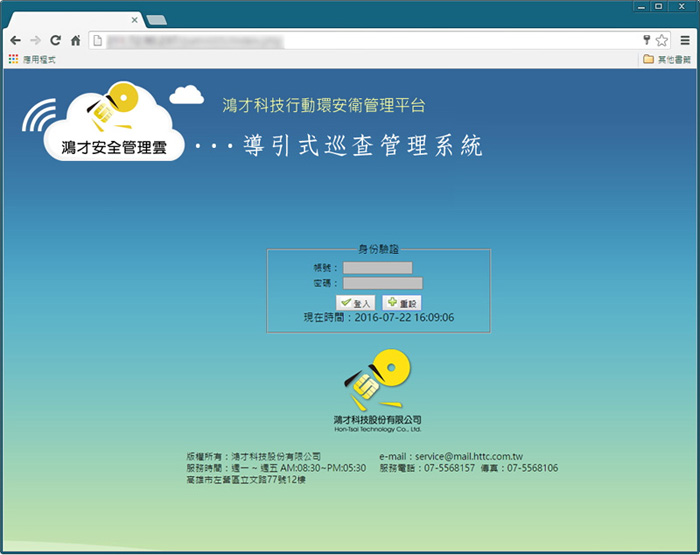Open the 其他書籤 bookmarks folder

(667, 59)
